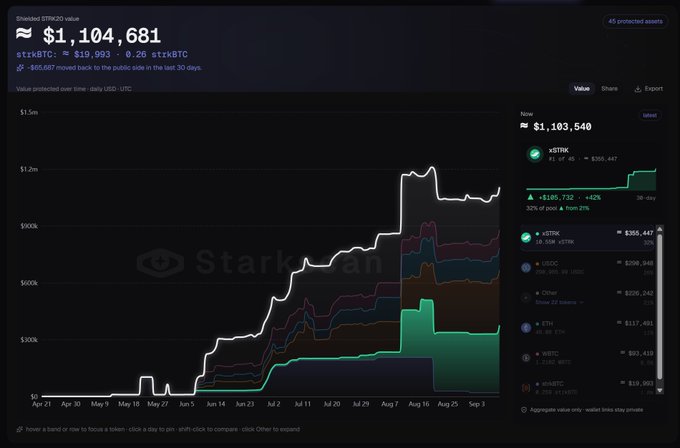Click the xSTRK token icon in the list row
The image size is (680, 448).
pyautogui.click(x=526, y=237)
